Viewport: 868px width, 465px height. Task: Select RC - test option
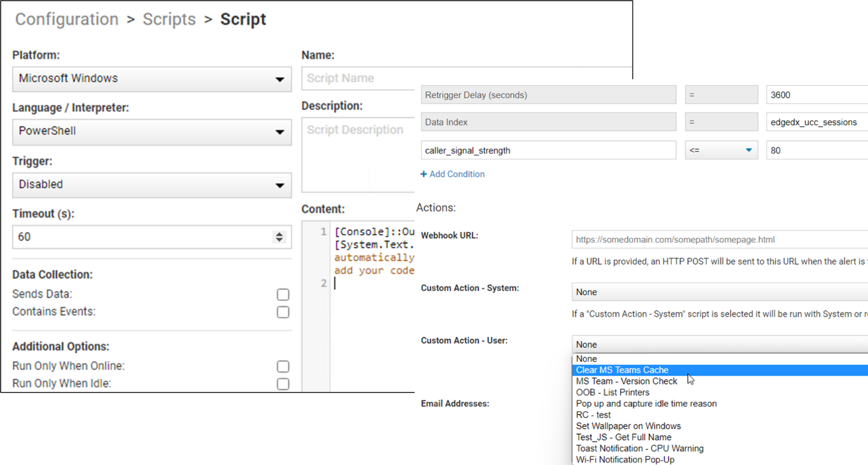point(720,415)
